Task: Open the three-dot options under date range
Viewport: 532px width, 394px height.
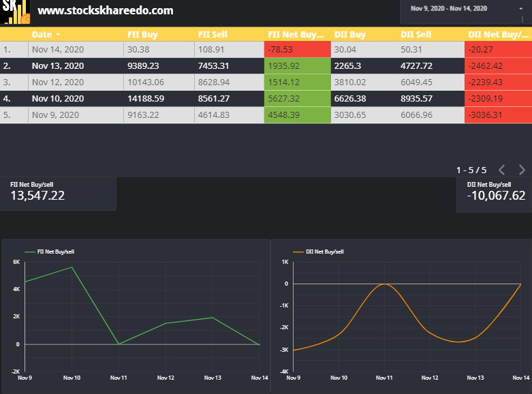Action: (x=522, y=20)
